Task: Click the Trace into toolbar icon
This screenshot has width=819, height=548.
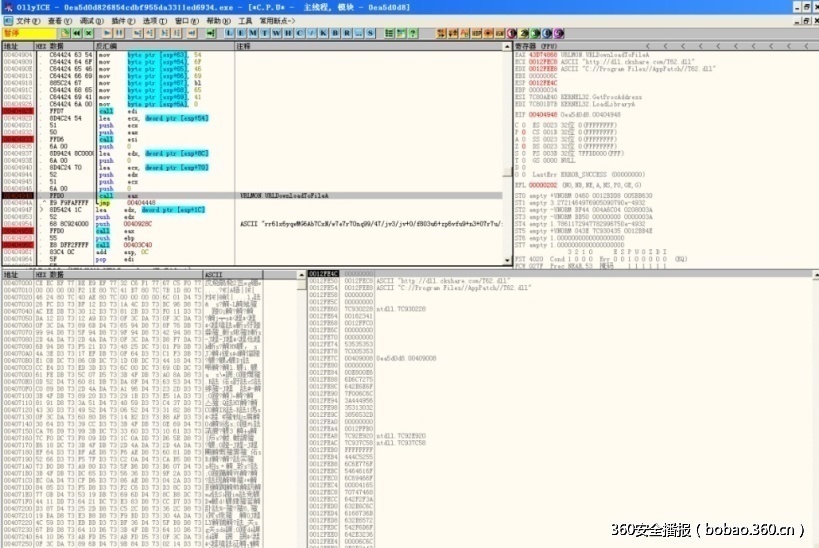Action: pyautogui.click(x=165, y=33)
